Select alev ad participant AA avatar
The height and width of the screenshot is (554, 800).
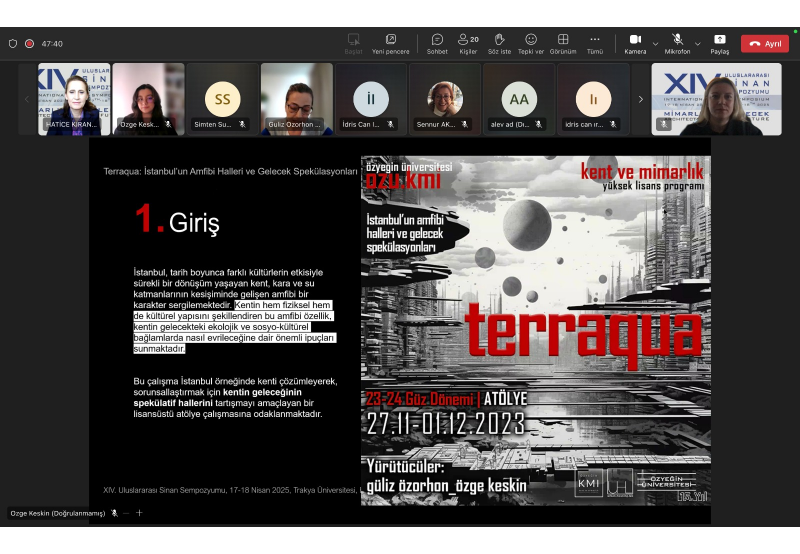[x=519, y=99]
